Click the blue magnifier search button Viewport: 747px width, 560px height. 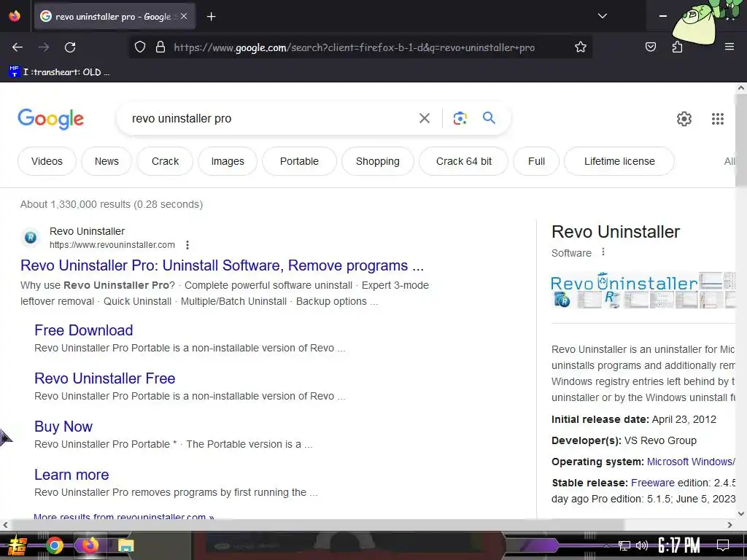(x=489, y=117)
